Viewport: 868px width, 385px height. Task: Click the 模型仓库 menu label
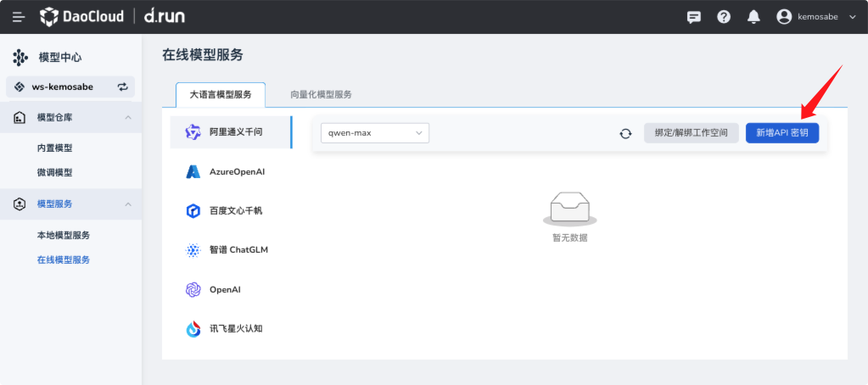click(55, 117)
